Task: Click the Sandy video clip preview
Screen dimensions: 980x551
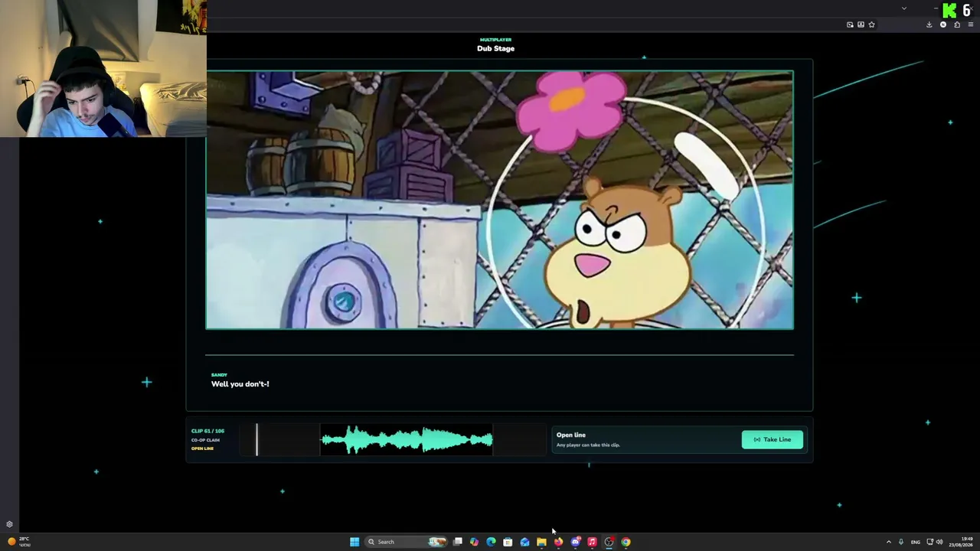Action: [499, 200]
